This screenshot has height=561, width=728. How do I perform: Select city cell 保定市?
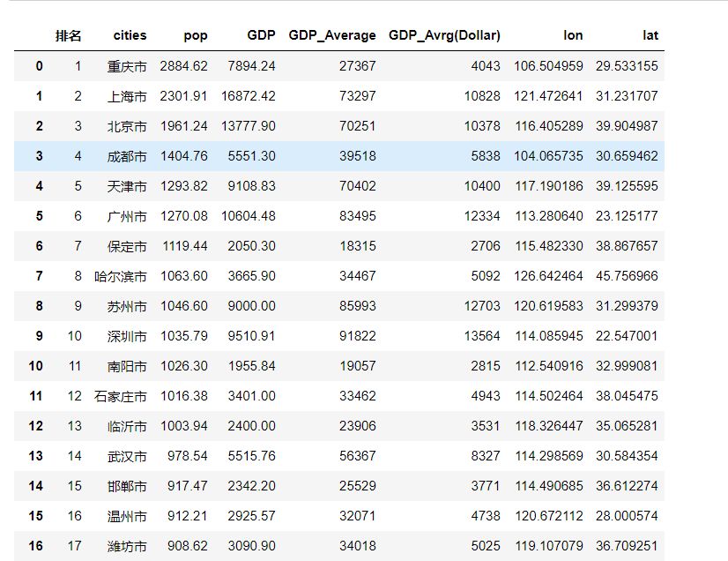click(x=127, y=246)
